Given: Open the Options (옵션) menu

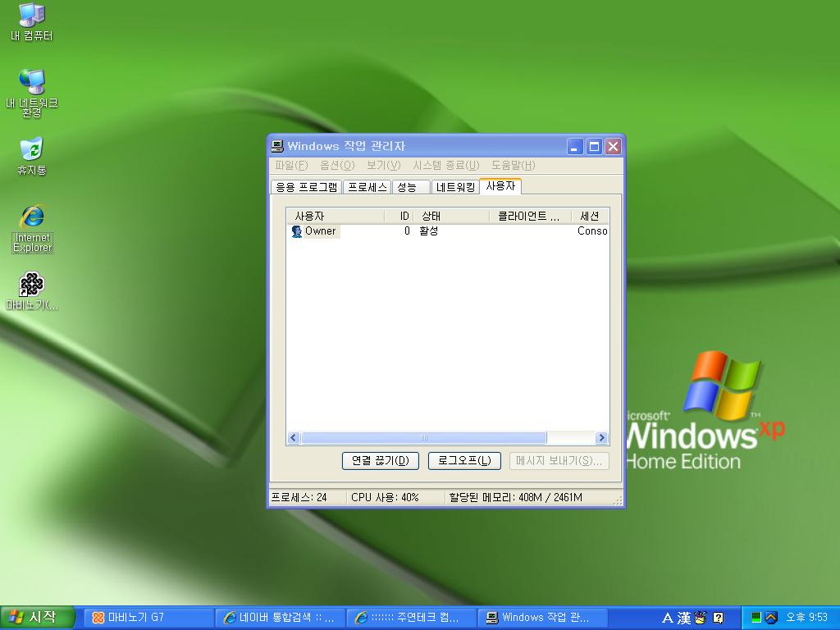Looking at the screenshot, I should coord(337,165).
